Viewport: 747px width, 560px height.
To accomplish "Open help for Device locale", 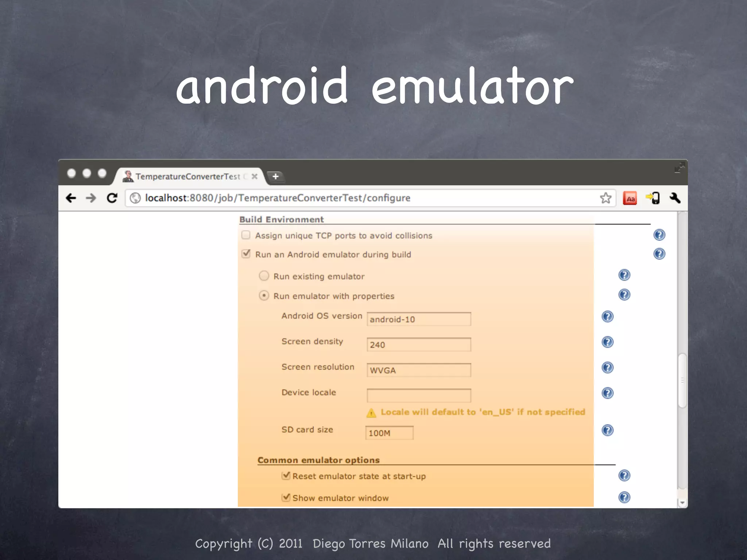I will click(x=607, y=393).
